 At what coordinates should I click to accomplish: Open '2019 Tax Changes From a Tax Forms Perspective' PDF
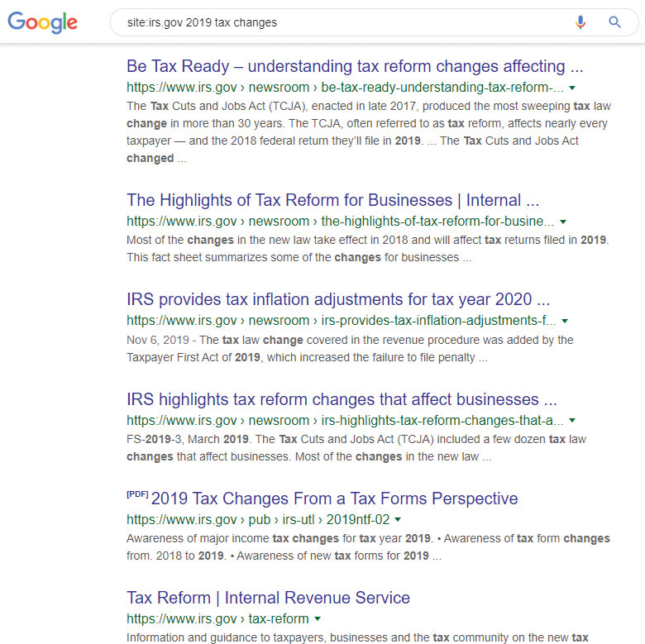click(x=334, y=499)
